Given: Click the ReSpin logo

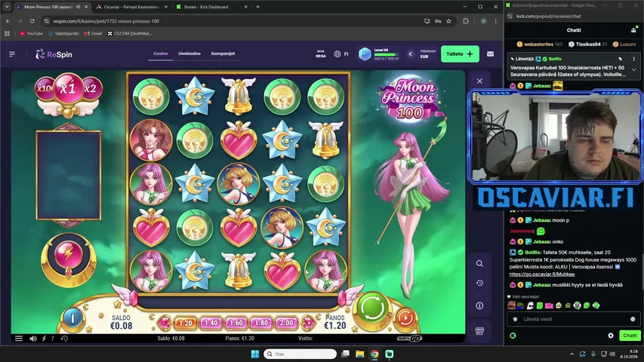Looking at the screenshot, I should click(54, 54).
